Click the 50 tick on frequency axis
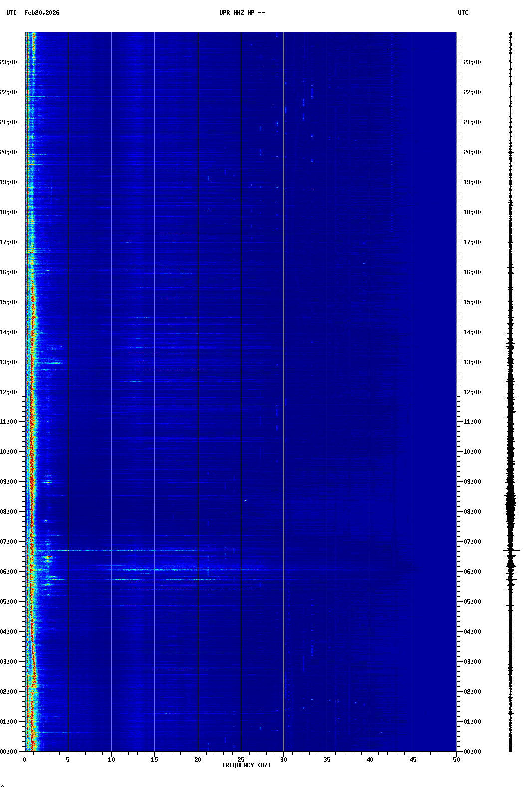Screen dimensions: 532x791 pos(456,759)
